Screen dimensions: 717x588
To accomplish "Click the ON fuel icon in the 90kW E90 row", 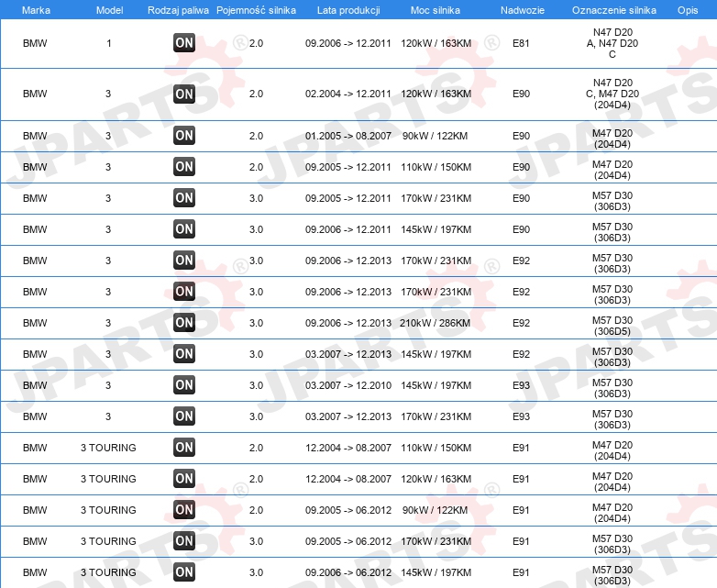I will 184,136.
